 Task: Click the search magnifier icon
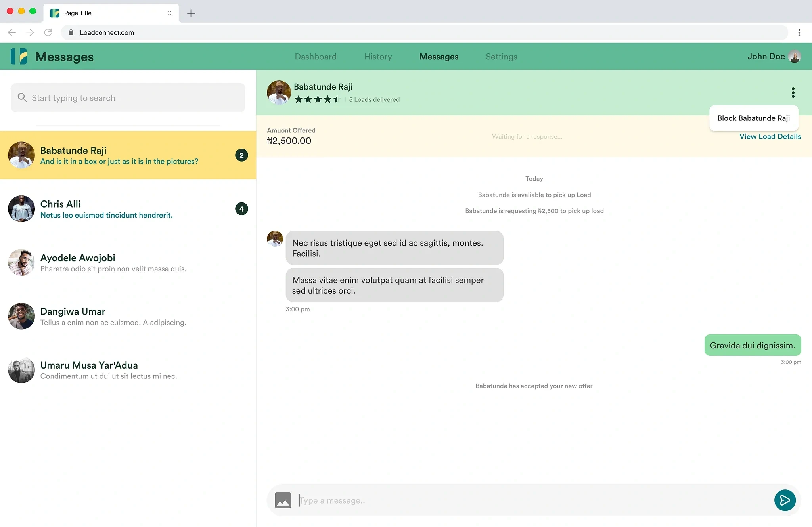[22, 97]
